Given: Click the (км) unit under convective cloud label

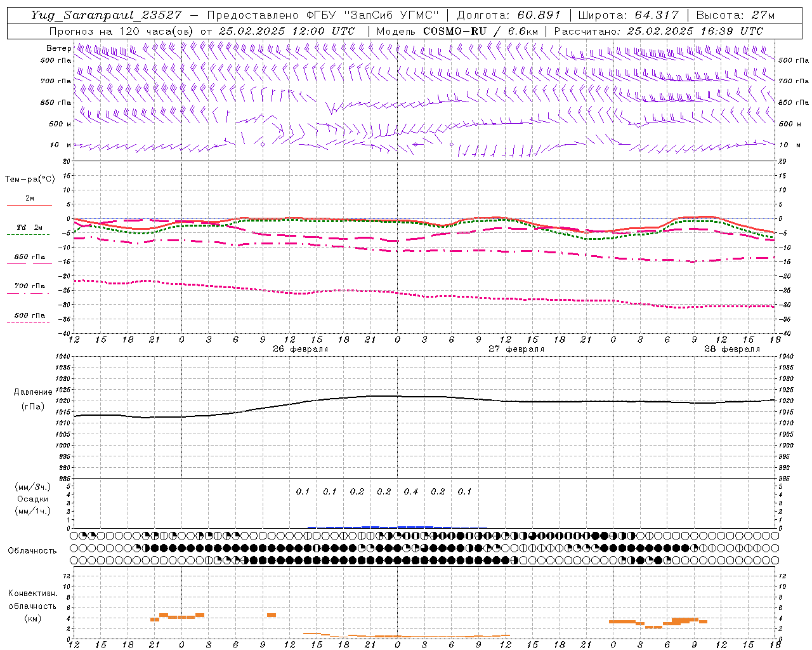Looking at the screenshot, I should click(x=32, y=618).
